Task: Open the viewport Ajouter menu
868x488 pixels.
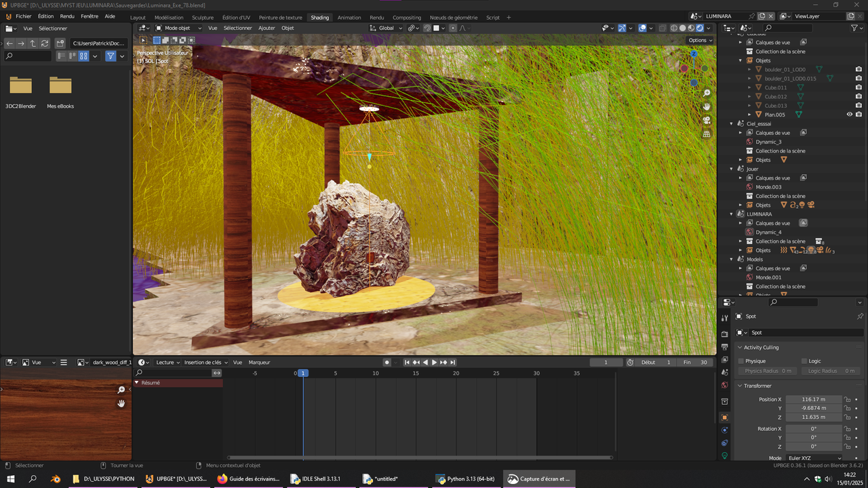Action: pyautogui.click(x=267, y=28)
